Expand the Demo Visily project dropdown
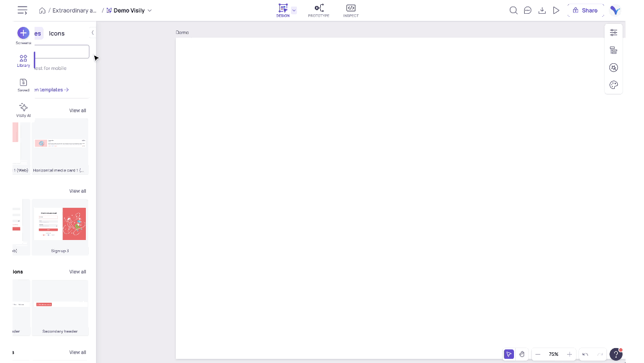This screenshot has height=363, width=644. pyautogui.click(x=149, y=11)
